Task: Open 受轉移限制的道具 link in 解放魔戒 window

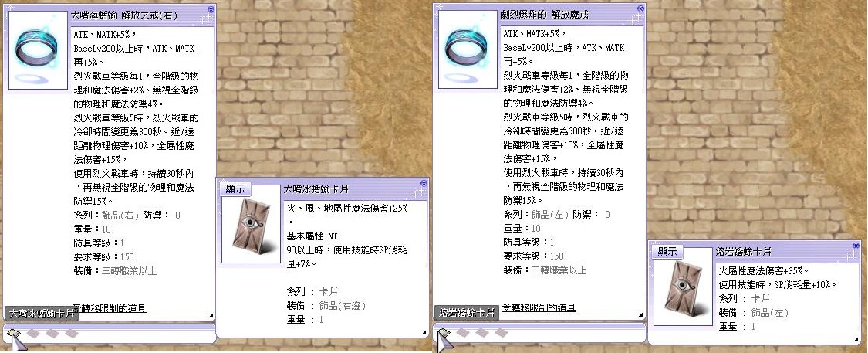Action: (539, 308)
